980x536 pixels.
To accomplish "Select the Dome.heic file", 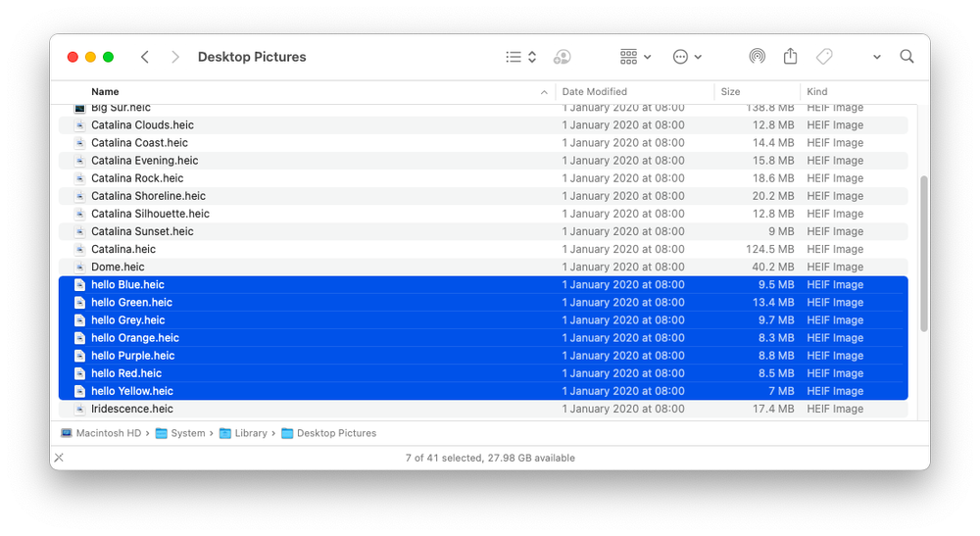I will click(x=483, y=267).
